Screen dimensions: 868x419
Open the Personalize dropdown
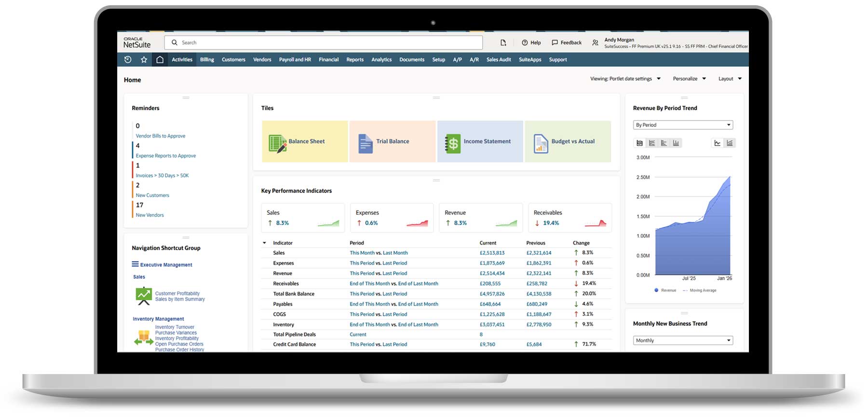(690, 79)
